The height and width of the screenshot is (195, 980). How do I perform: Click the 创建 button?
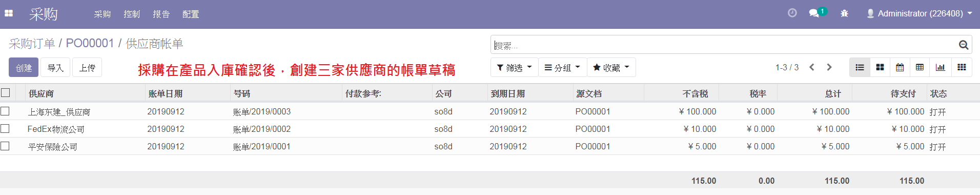[24, 67]
